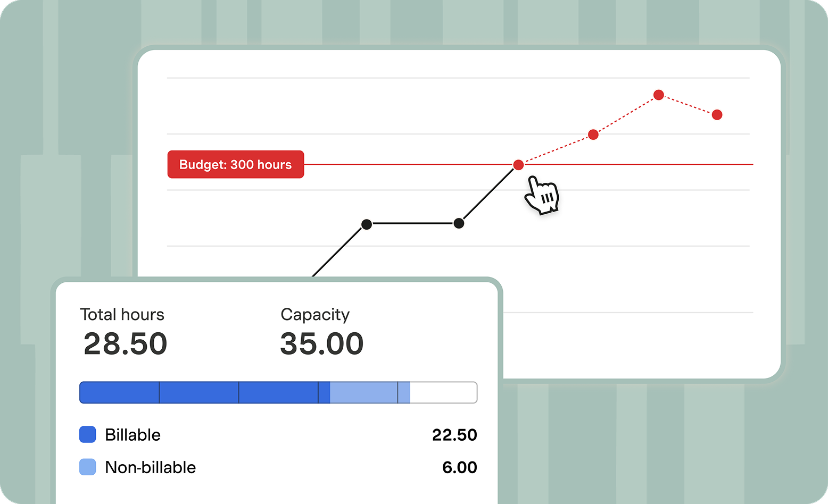Click the red data point on the budget line
The image size is (828, 504).
pos(518,165)
